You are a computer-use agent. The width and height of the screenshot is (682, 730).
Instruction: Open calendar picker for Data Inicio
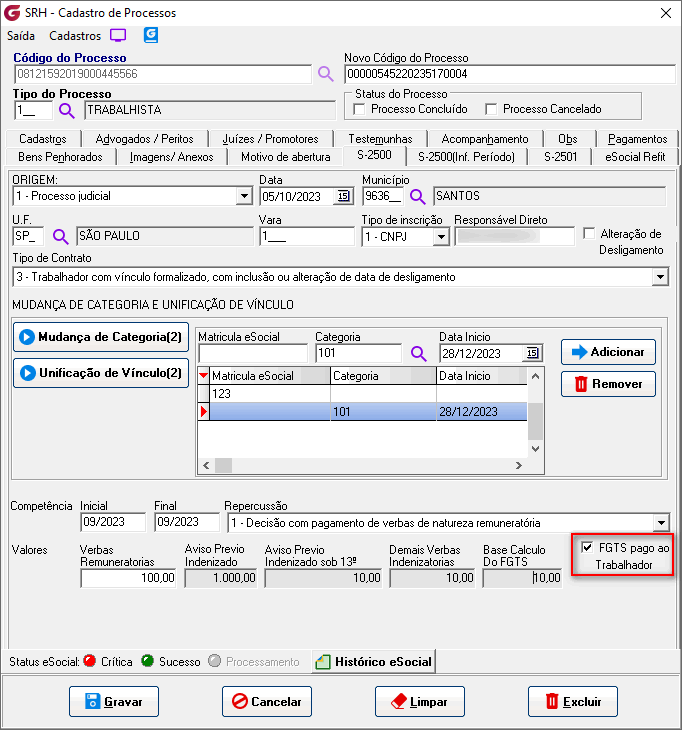click(532, 353)
